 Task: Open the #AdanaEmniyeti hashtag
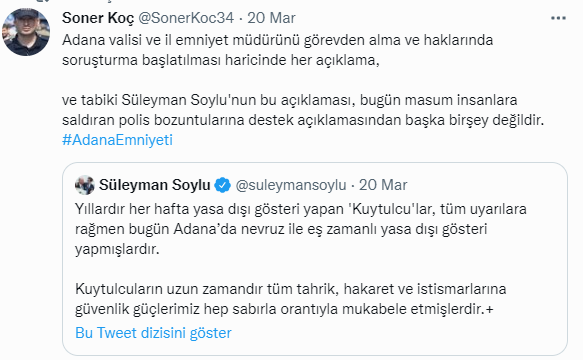click(x=117, y=140)
